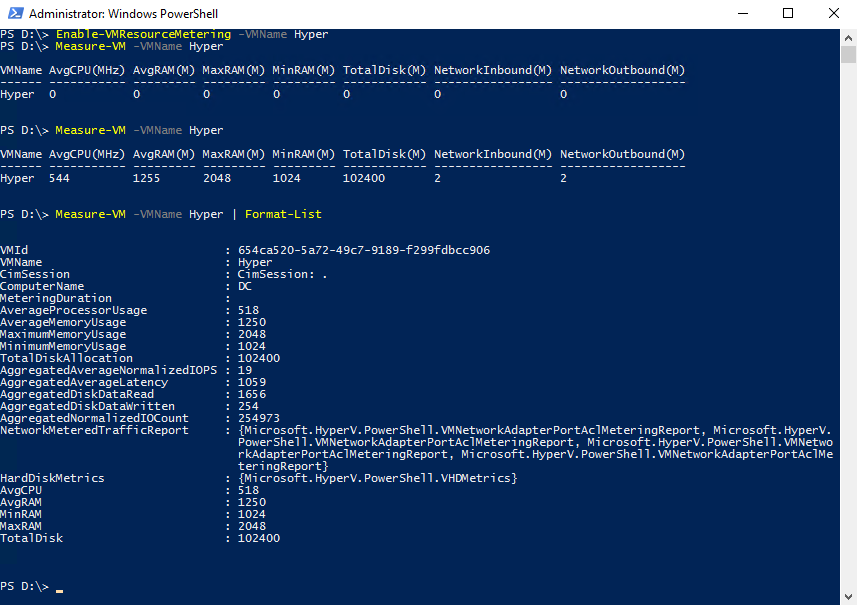Screen dimensions: 857x605
Task: Close the Windows PowerShell window
Action: (x=834, y=14)
